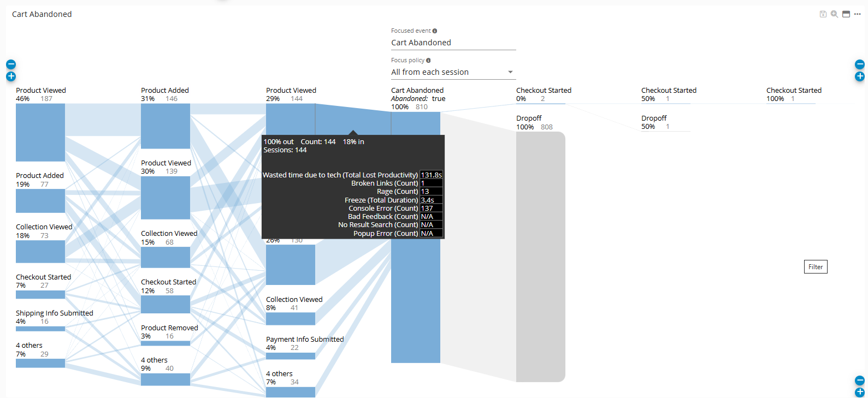The width and height of the screenshot is (868, 398).
Task: Open the Focus policy dropdown
Action: [453, 72]
